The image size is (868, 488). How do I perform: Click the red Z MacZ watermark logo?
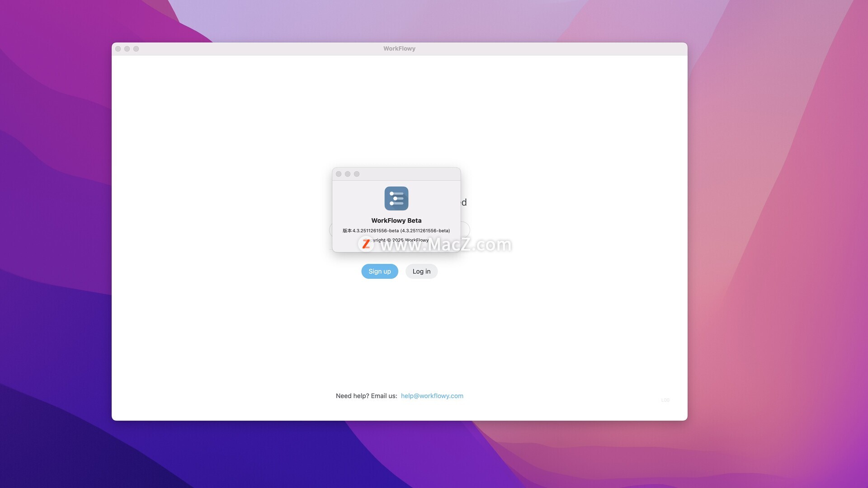[x=366, y=244]
